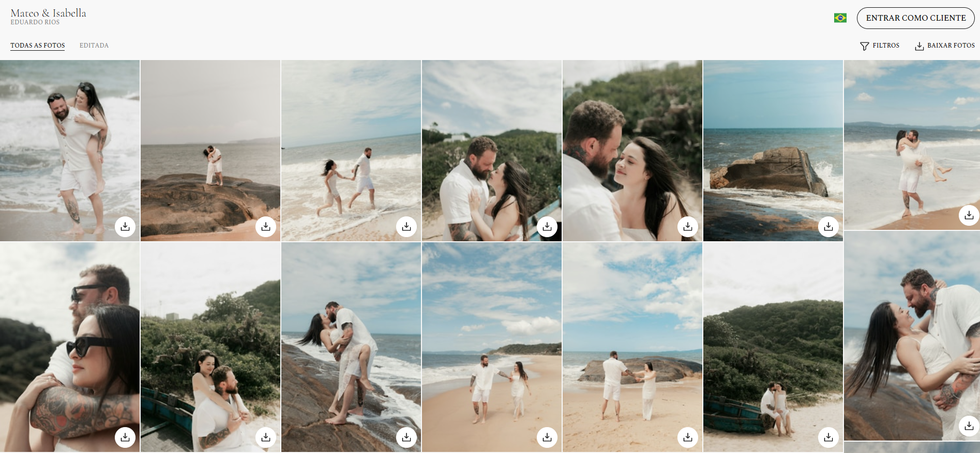This screenshot has height=453, width=980.
Task: Open the Filtros filter options
Action: pyautogui.click(x=880, y=46)
